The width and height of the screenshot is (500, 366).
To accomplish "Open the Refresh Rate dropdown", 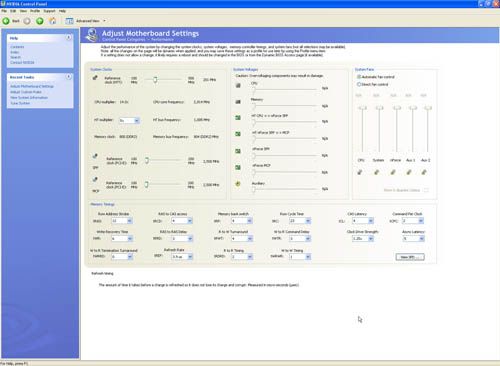I will [x=190, y=257].
